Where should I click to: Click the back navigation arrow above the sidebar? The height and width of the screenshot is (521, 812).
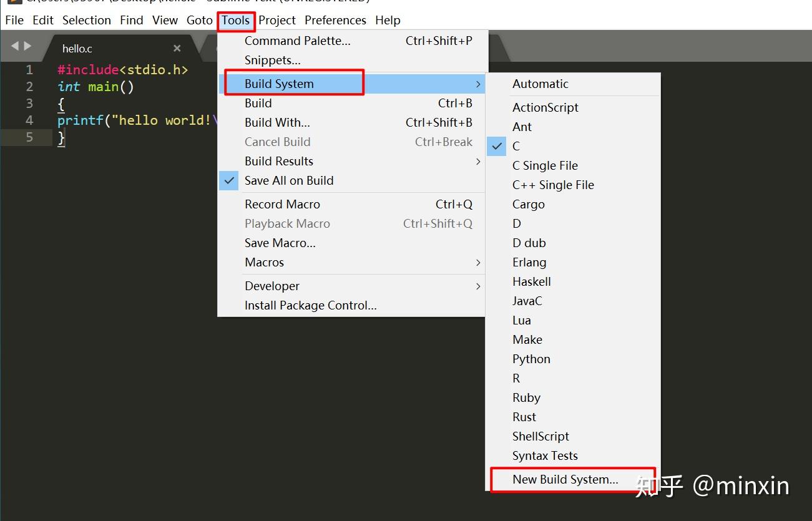(x=14, y=45)
